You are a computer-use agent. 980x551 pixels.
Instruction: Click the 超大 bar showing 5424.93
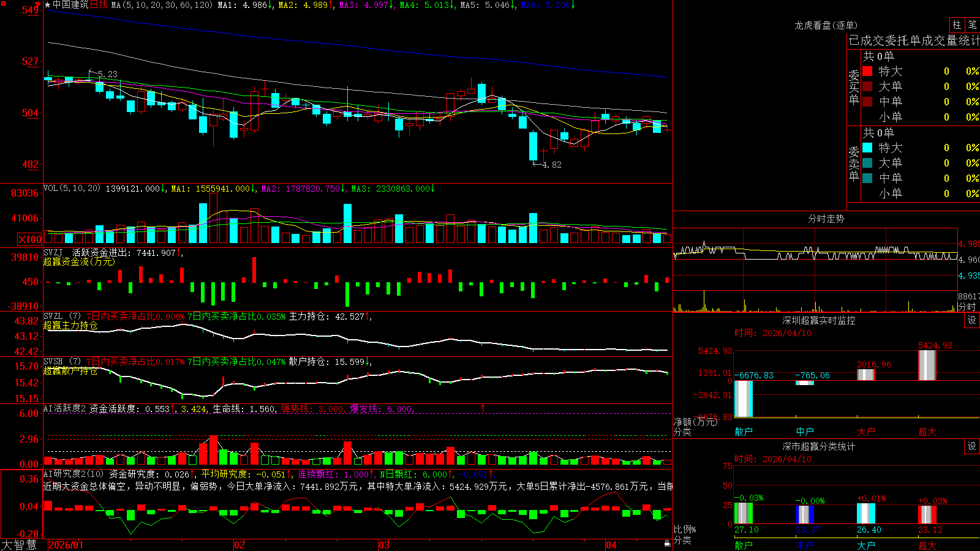(927, 365)
